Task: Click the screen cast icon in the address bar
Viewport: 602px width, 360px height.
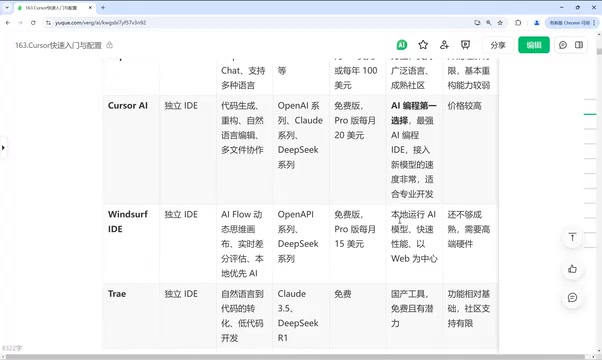Action: pos(477,23)
